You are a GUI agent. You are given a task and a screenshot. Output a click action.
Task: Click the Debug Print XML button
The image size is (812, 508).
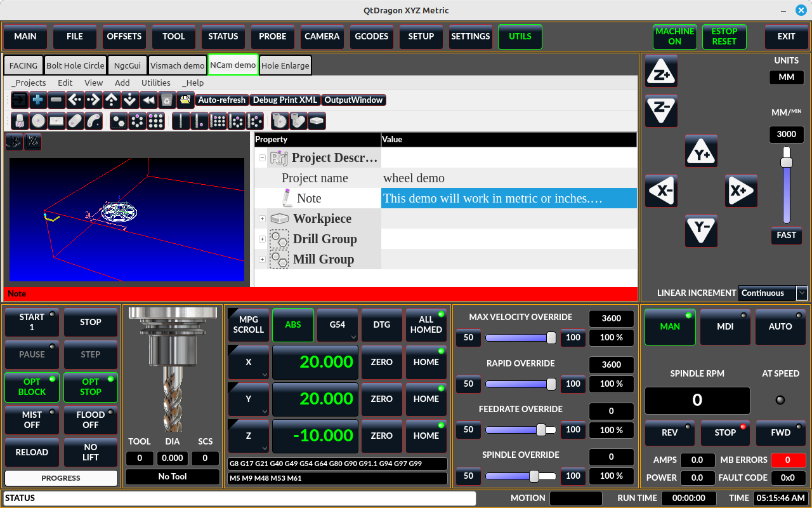point(285,100)
